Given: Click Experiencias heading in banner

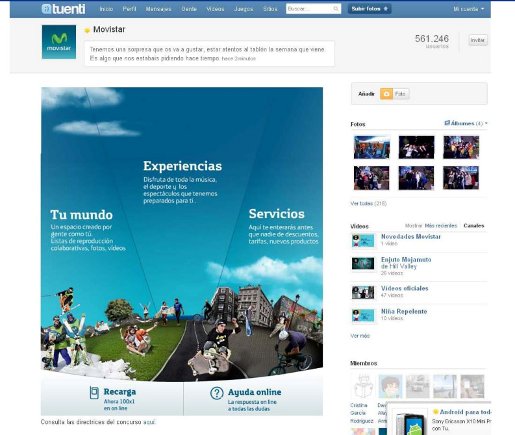Looking at the screenshot, I should (183, 166).
